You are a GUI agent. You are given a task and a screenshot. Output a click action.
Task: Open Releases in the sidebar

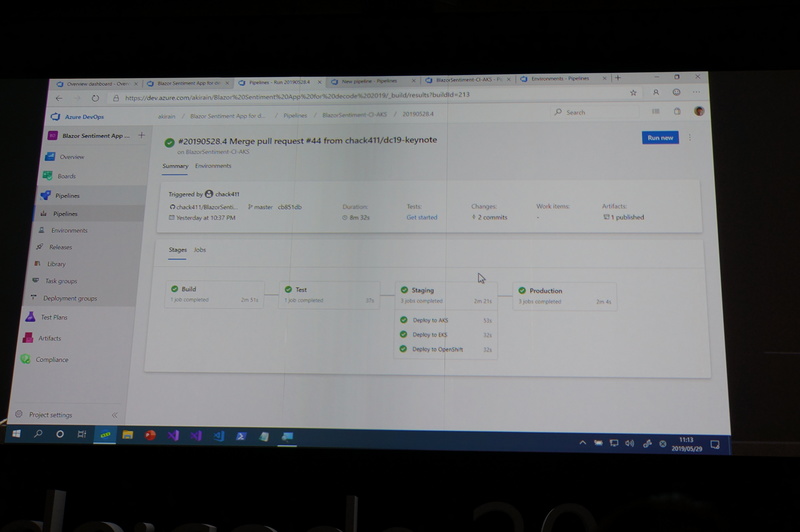(x=60, y=247)
